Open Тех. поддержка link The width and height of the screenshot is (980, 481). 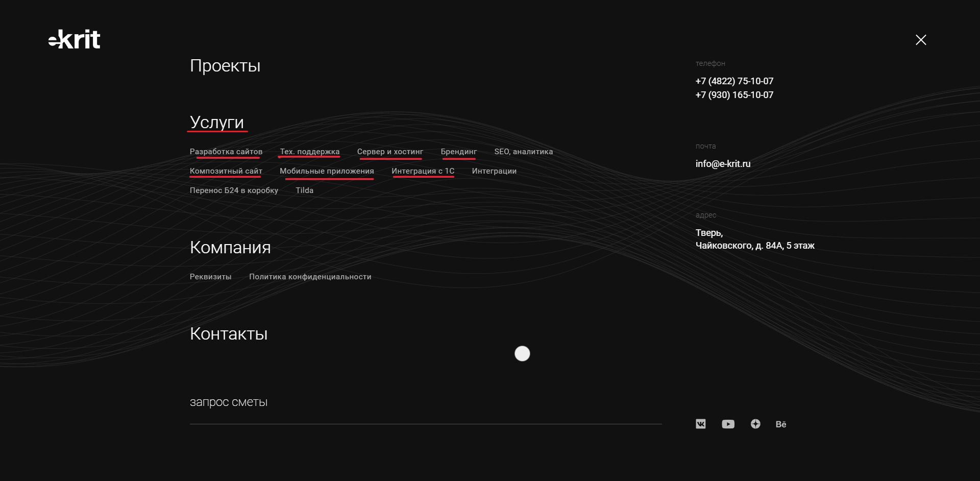pos(310,152)
